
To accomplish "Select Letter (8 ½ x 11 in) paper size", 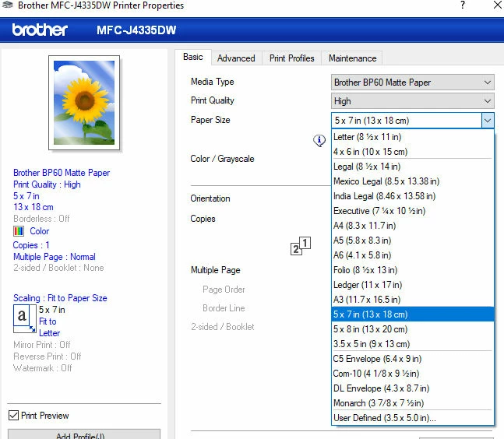I will [412, 137].
